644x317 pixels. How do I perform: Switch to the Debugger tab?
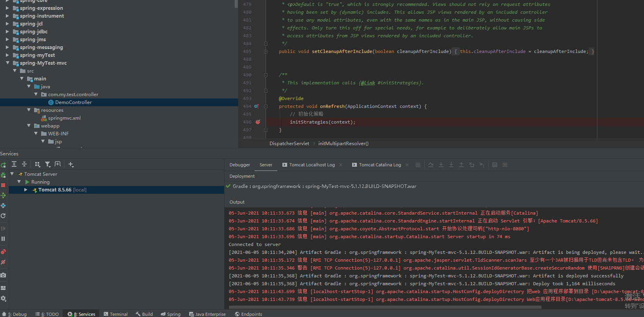(x=240, y=165)
